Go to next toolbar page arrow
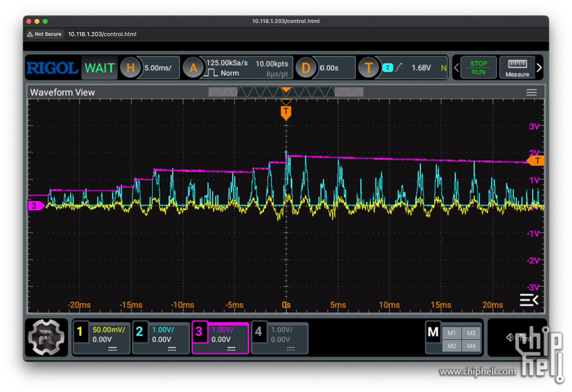 point(539,68)
